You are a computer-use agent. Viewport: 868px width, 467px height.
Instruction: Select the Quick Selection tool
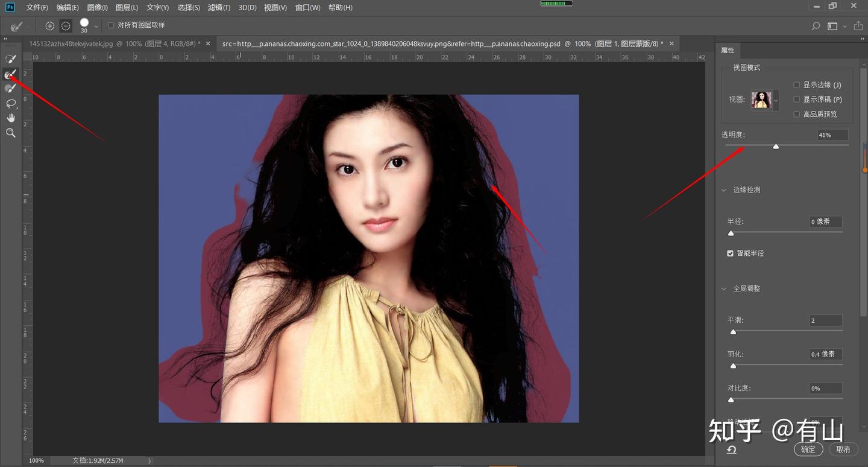point(10,59)
